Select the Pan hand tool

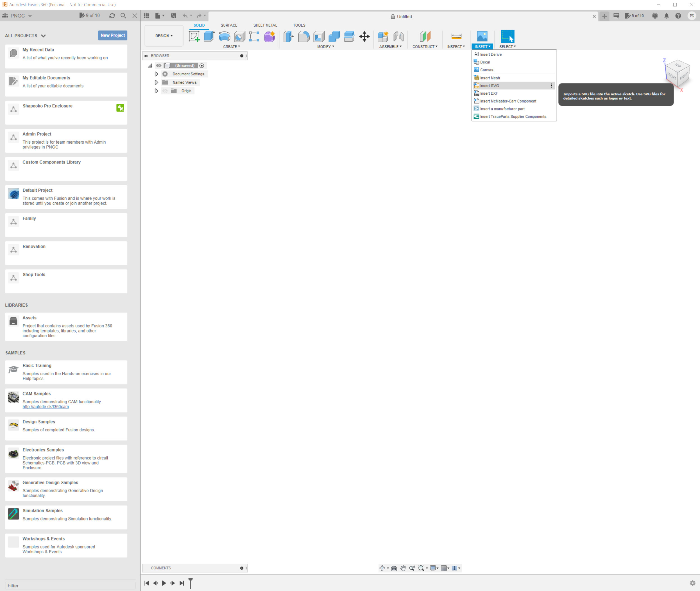[403, 568]
